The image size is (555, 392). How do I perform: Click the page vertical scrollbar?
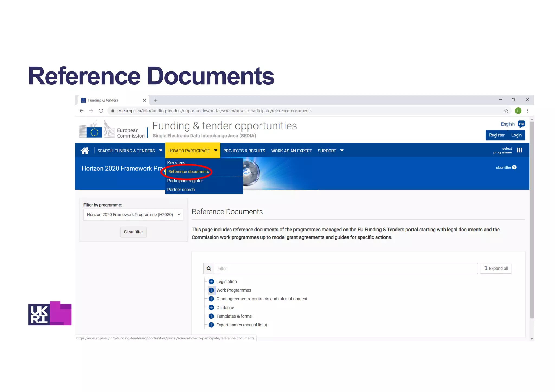532,220
